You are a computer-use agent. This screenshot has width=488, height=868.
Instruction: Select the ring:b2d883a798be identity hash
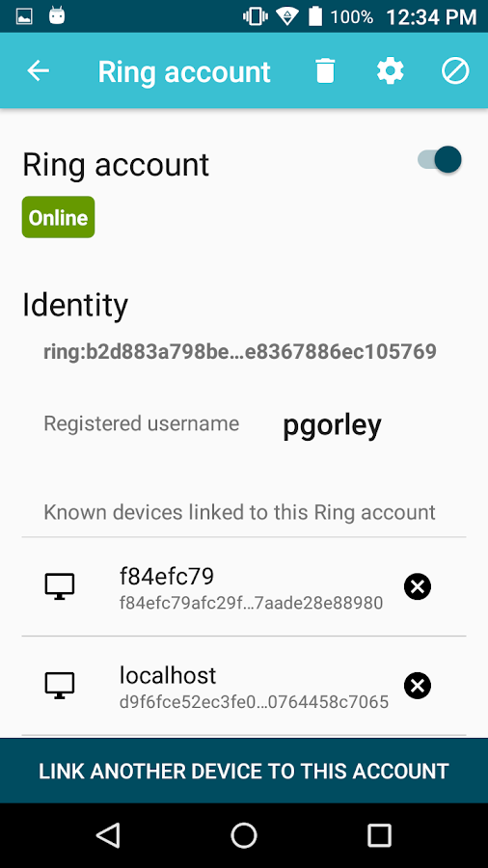pos(240,351)
